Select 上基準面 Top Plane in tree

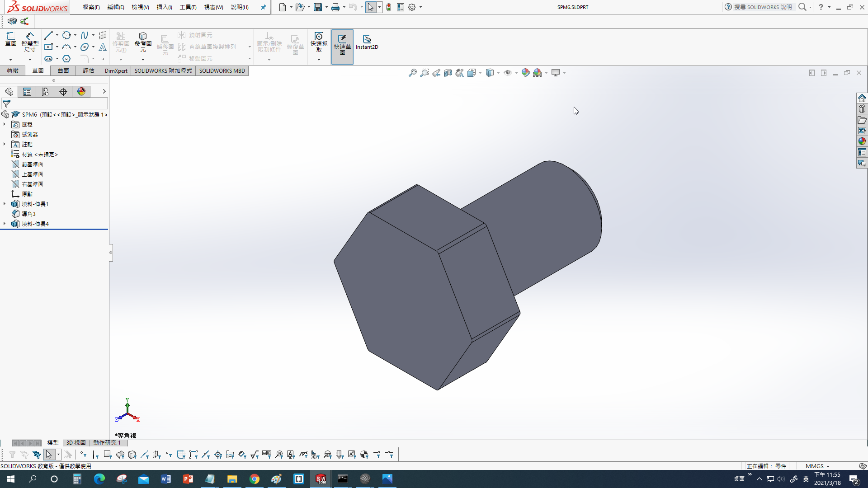tap(33, 174)
